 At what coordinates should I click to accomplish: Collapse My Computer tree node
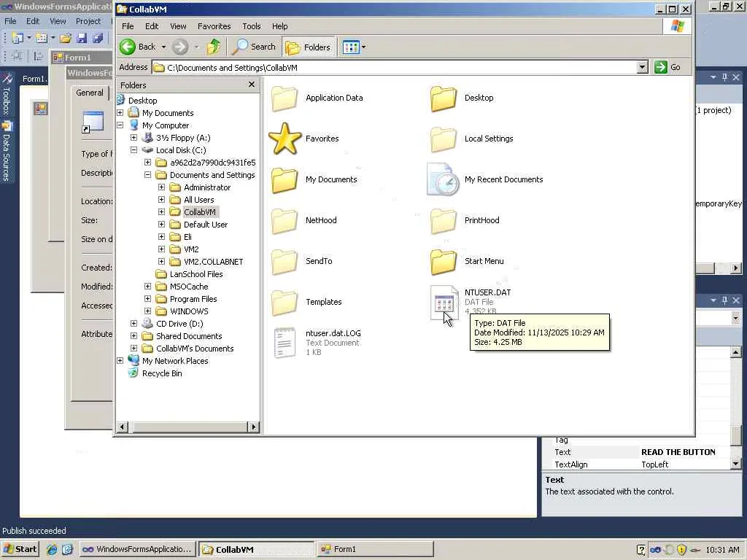point(120,125)
